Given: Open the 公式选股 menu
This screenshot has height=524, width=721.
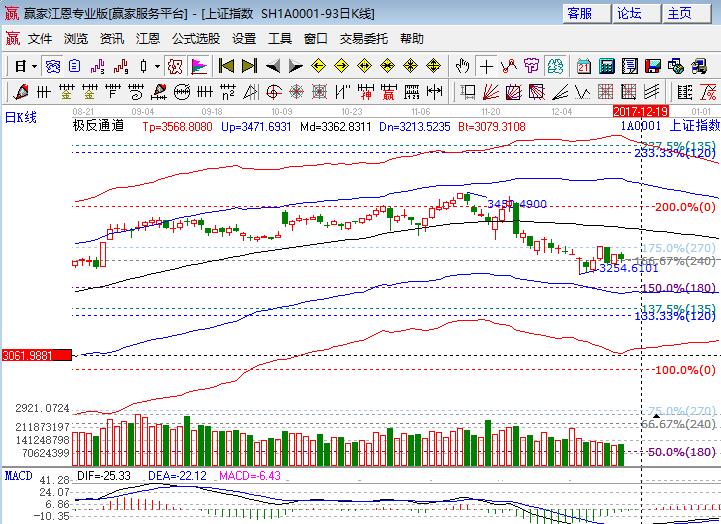Looking at the screenshot, I should tap(196, 39).
